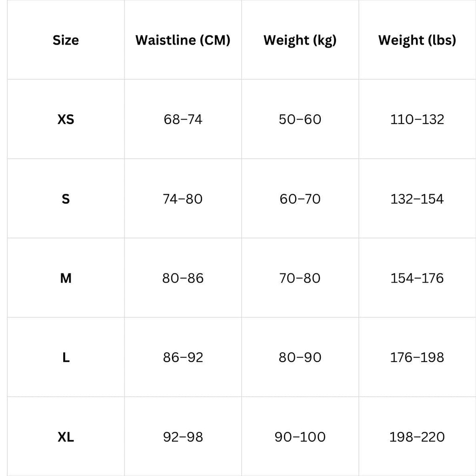Screen dimensions: 476x476
Task: Click the L size row label
Action: pos(66,357)
